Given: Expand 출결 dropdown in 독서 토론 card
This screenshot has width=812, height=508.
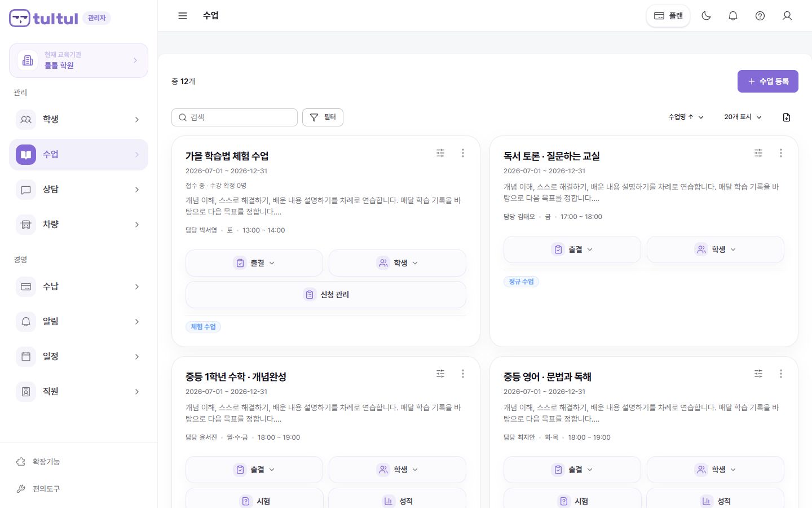Looking at the screenshot, I should pyautogui.click(x=572, y=249).
